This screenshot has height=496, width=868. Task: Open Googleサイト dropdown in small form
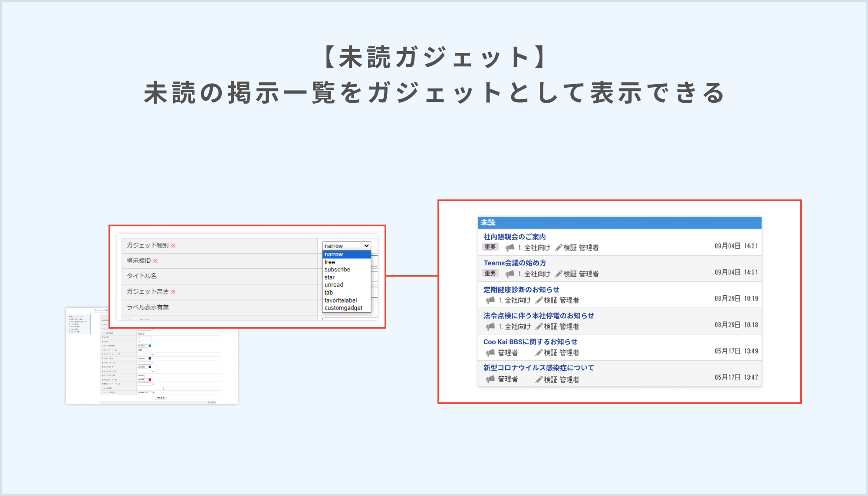coord(146,392)
